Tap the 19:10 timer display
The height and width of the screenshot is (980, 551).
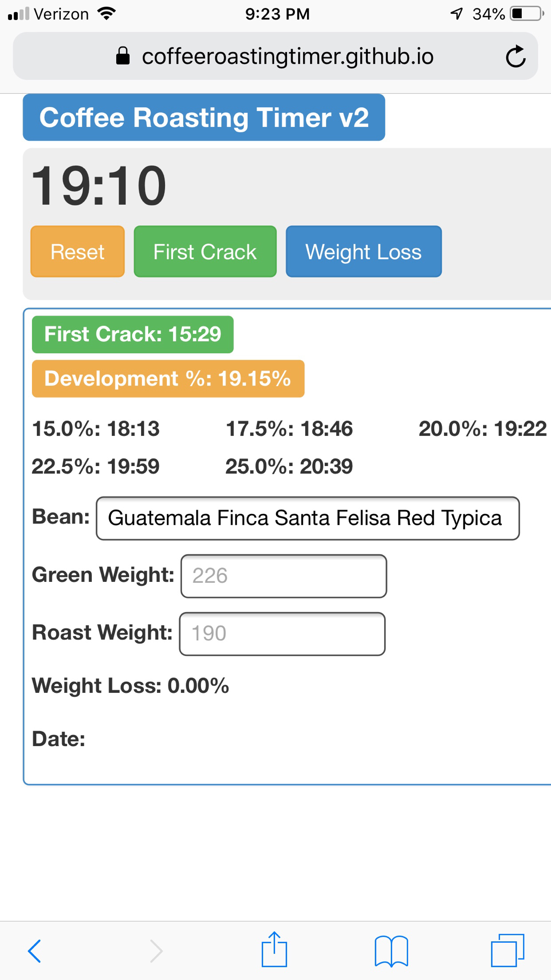click(99, 186)
